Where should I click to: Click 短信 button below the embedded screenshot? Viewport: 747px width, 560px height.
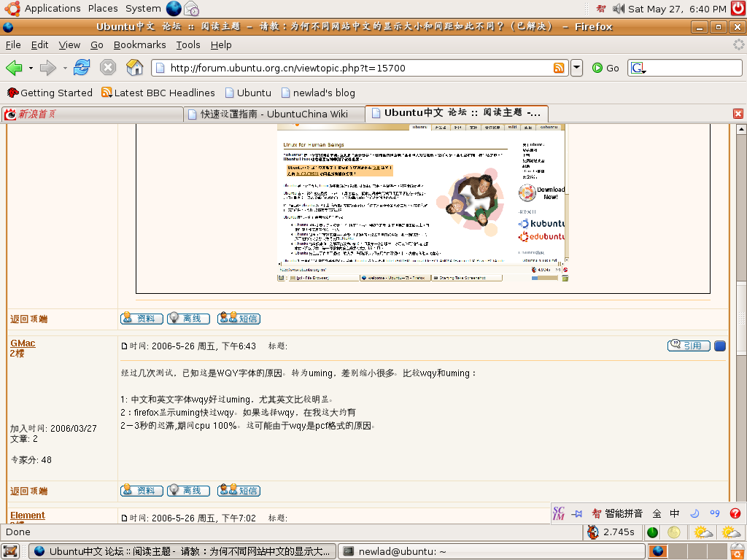coord(239,318)
